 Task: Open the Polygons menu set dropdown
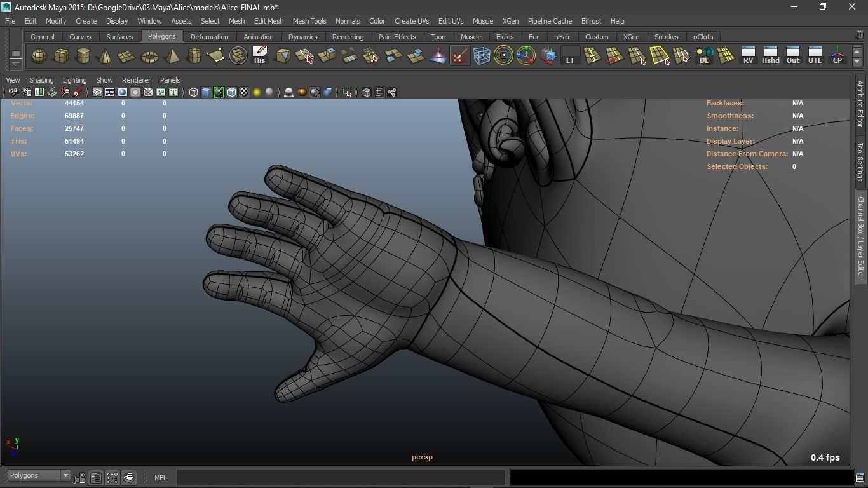39,476
